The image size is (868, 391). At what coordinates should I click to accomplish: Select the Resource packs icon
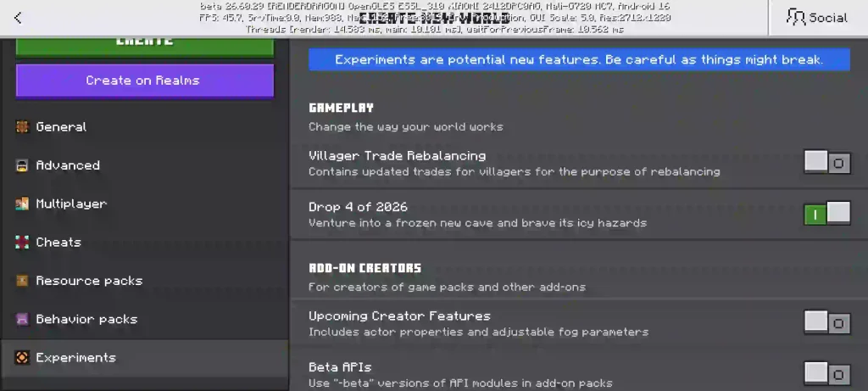tap(22, 281)
